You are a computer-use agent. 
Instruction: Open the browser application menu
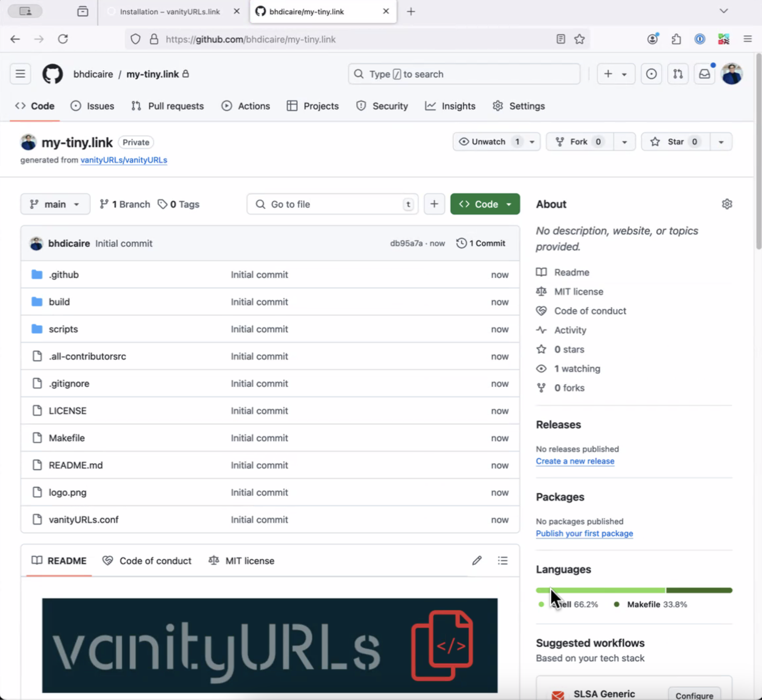pos(747,39)
